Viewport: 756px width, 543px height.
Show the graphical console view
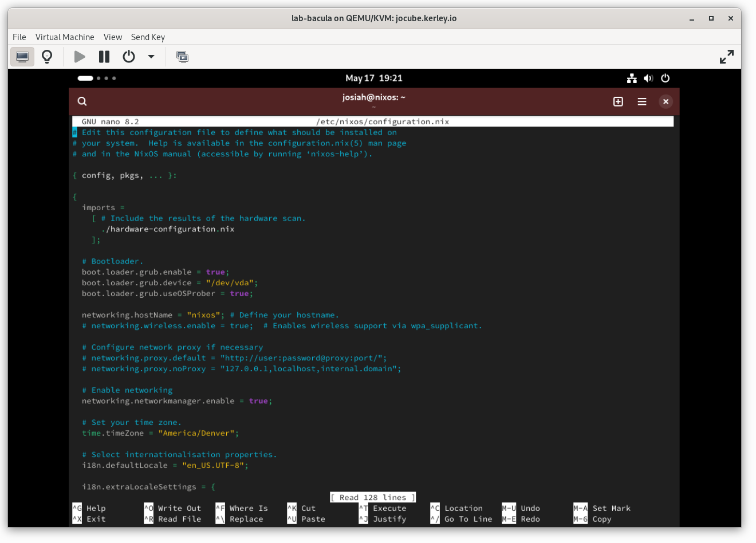coord(22,57)
